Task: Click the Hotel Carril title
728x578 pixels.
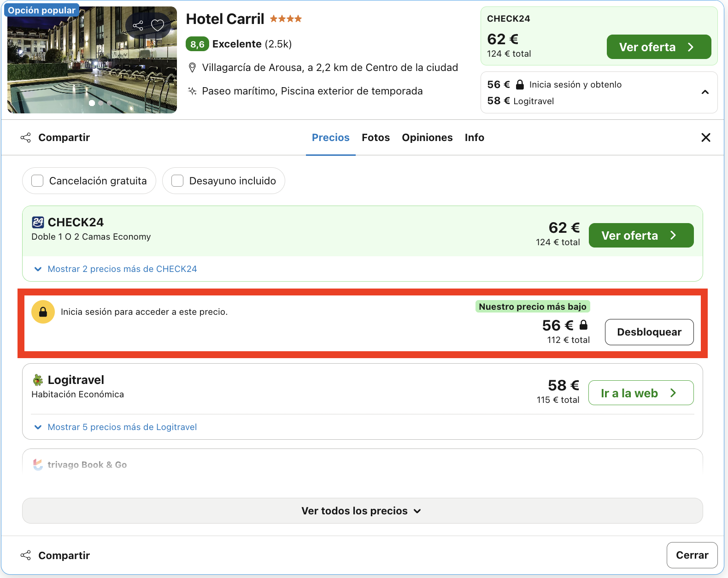Action: [x=225, y=19]
